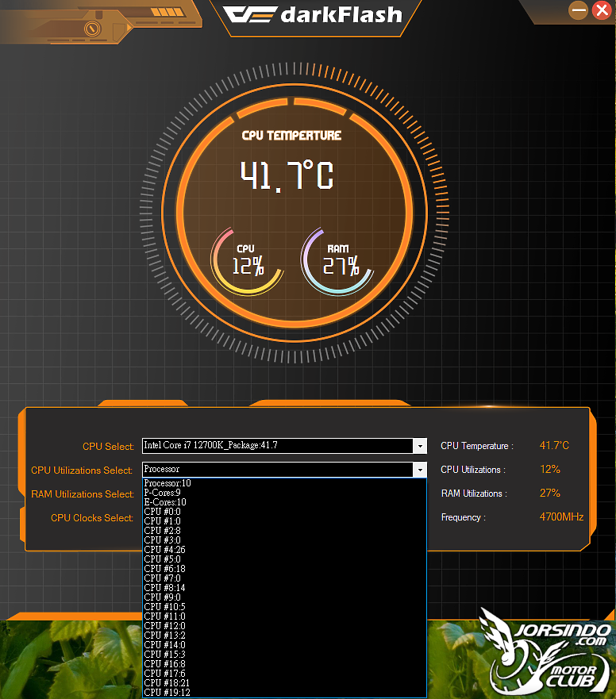Open the CPU Select dropdown arrow
Viewport: 616px width, 699px height.
coord(420,446)
